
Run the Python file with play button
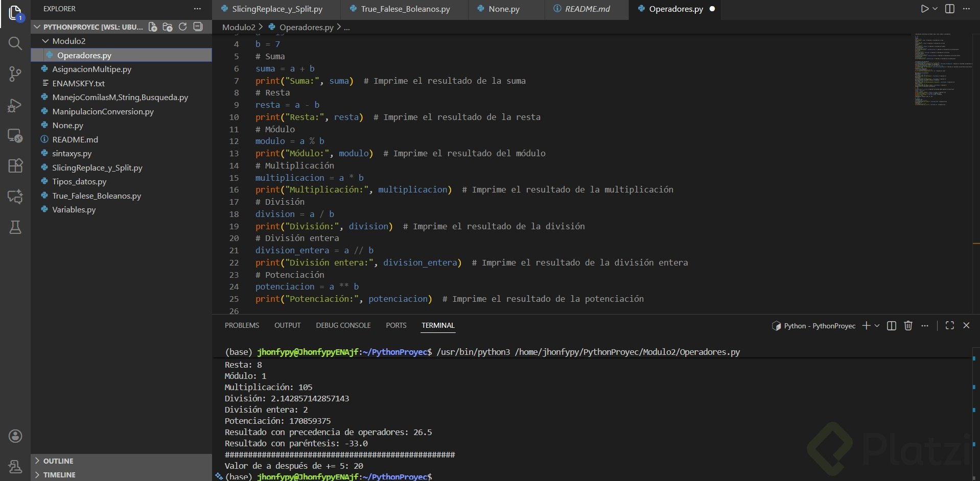pyautogui.click(x=924, y=9)
